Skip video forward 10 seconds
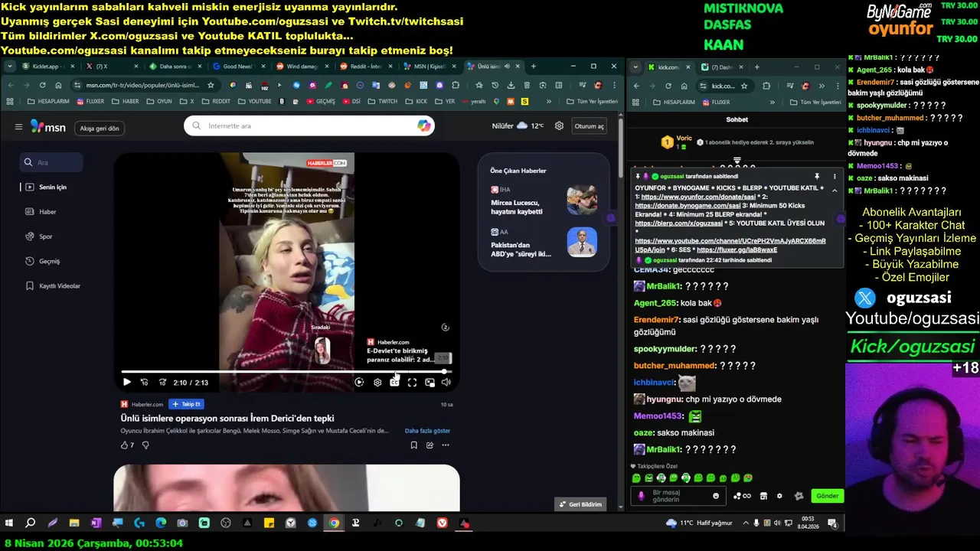 (162, 383)
